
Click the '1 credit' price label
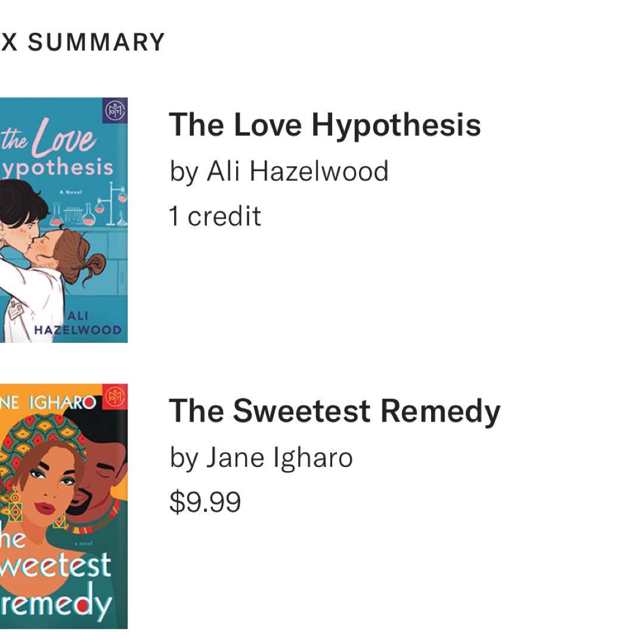coord(215,216)
